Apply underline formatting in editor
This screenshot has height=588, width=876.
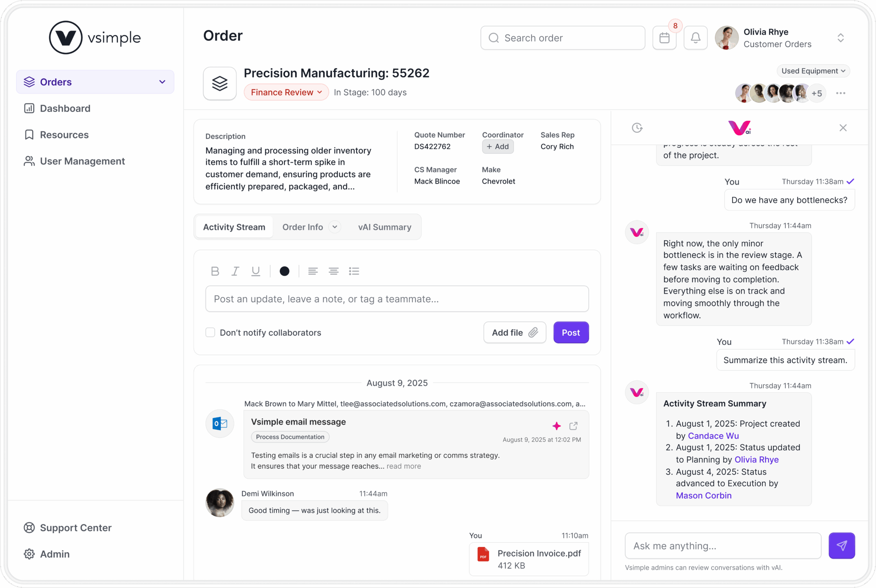click(x=256, y=271)
